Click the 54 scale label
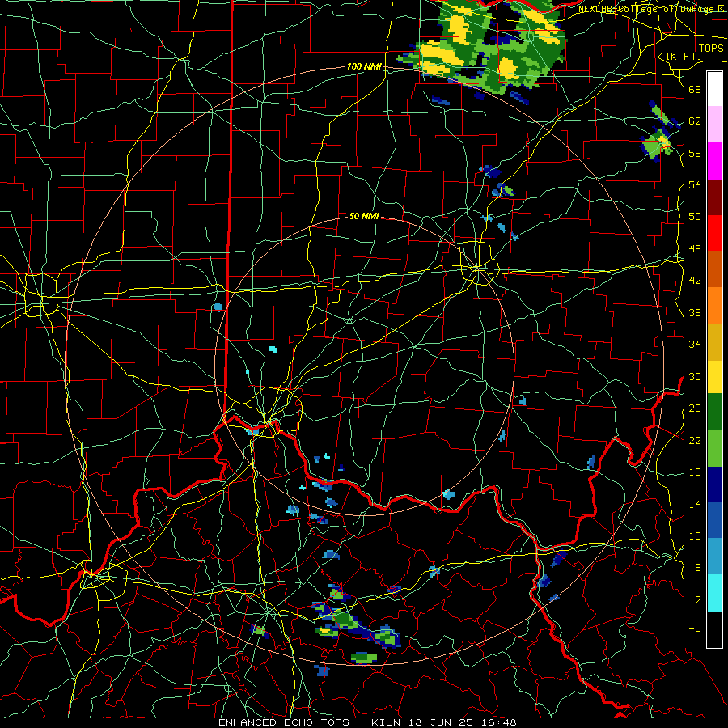 [x=695, y=184]
